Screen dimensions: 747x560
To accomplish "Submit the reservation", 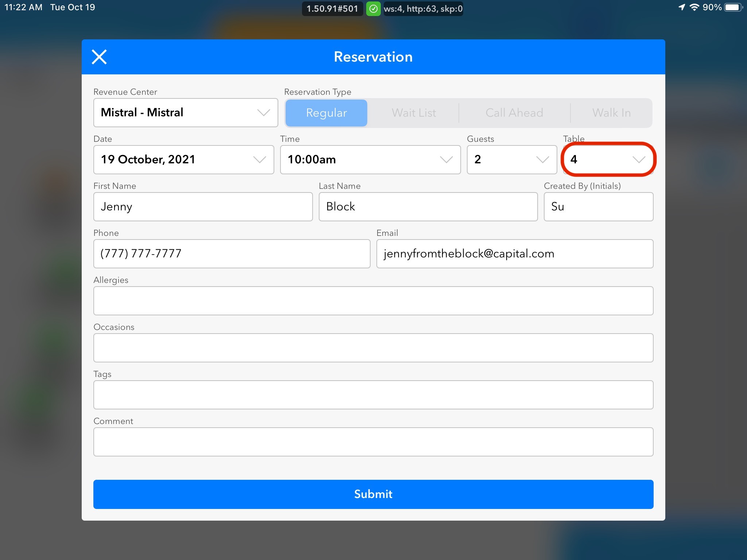I will 373,494.
